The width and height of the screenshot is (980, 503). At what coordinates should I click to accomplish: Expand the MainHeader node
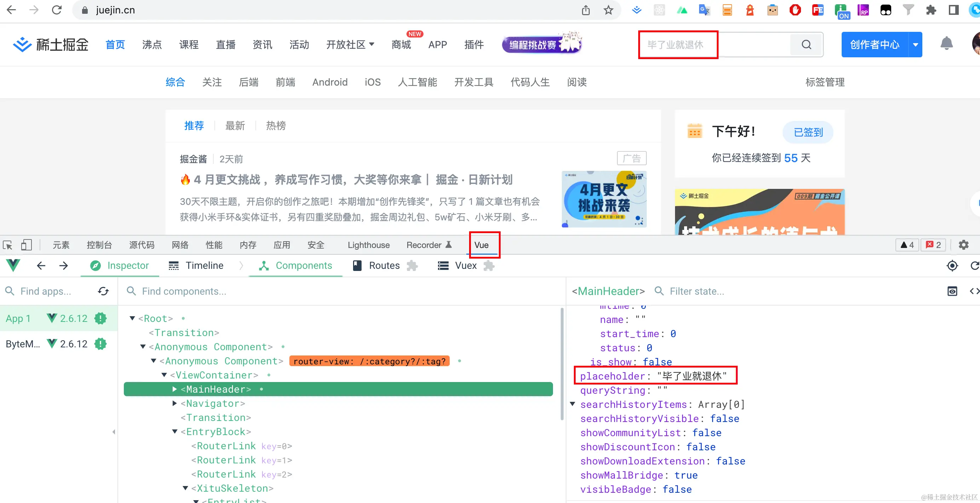click(x=175, y=389)
